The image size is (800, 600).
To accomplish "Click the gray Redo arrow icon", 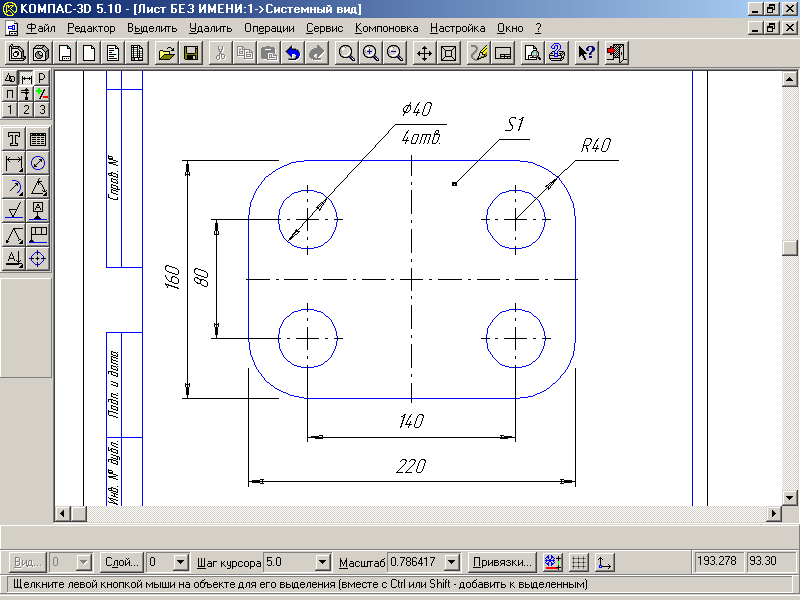I will click(x=317, y=53).
